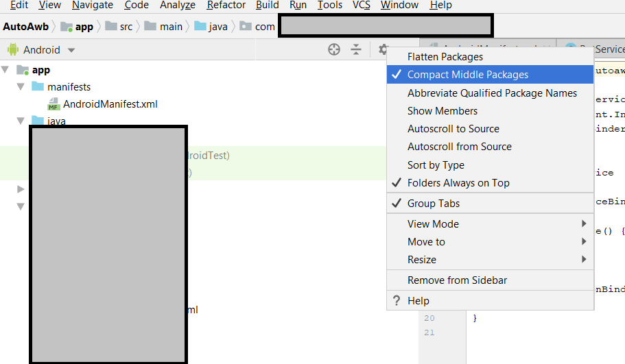The width and height of the screenshot is (625, 364).
Task: Open the Run menu
Action: tap(298, 5)
